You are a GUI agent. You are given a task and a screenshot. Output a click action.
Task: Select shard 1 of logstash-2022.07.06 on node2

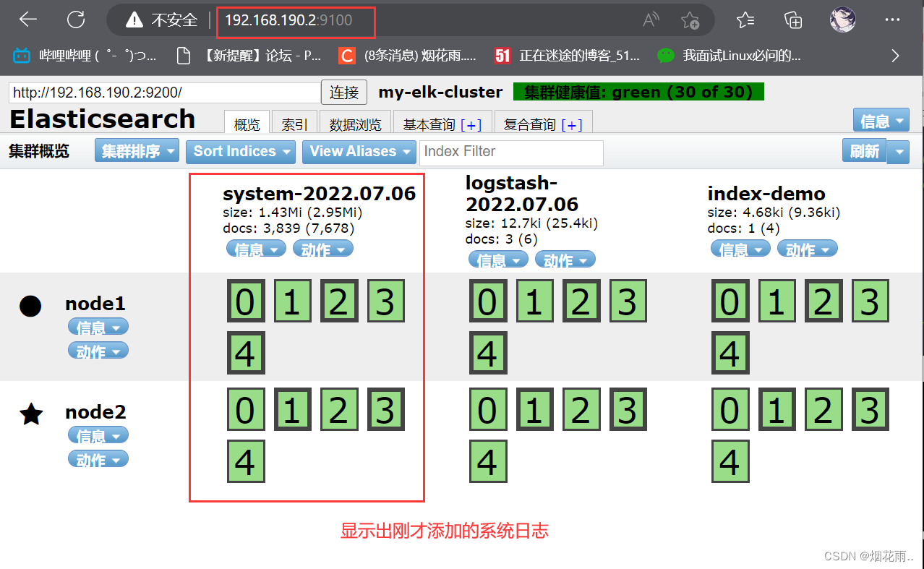[534, 409]
